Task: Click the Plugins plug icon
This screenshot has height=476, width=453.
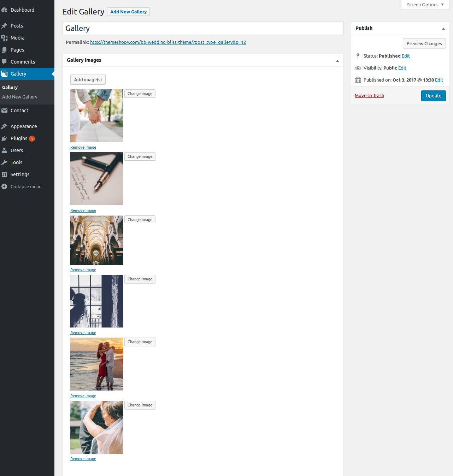Action: click(4, 138)
